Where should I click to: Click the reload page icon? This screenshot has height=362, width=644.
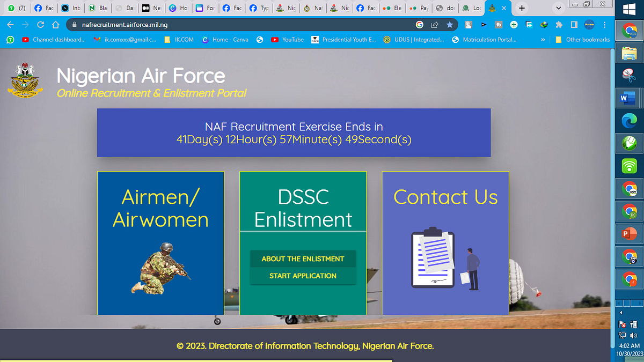(x=39, y=25)
